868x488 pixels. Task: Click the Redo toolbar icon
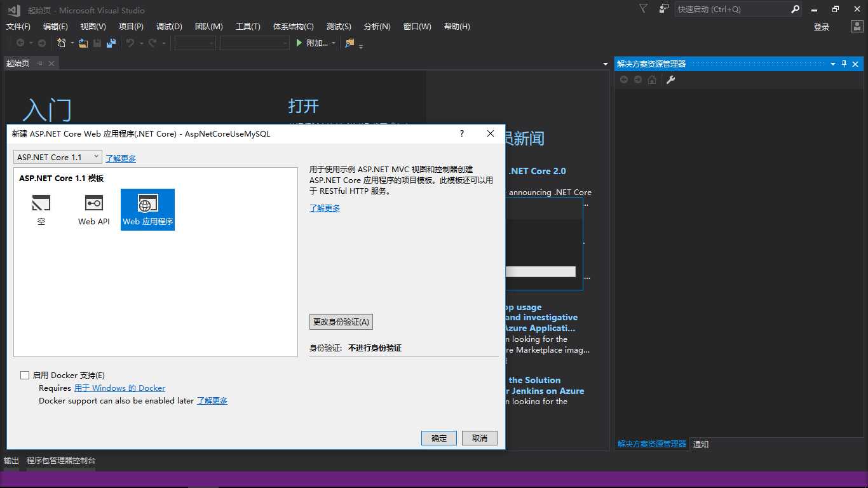[x=153, y=43]
